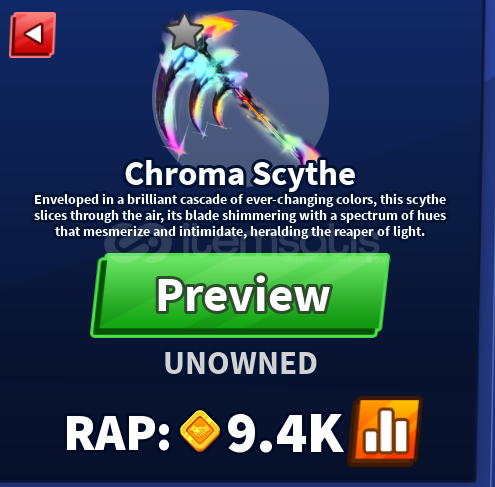This screenshot has width=495, height=487.
Task: Click the red back arrow button
Action: click(x=33, y=35)
